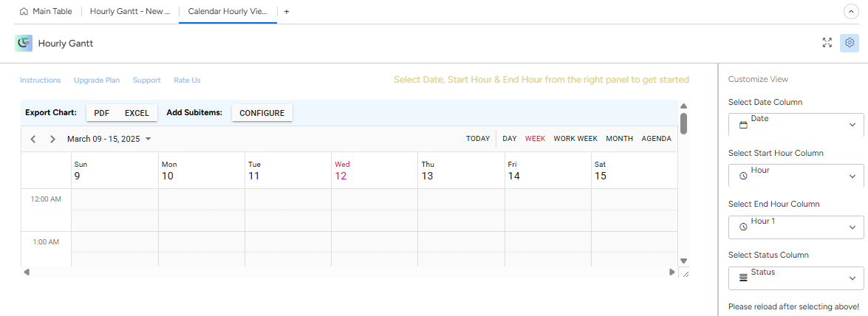Select Fri 14 day header
Screen dimensions: 868x316
[548, 171]
